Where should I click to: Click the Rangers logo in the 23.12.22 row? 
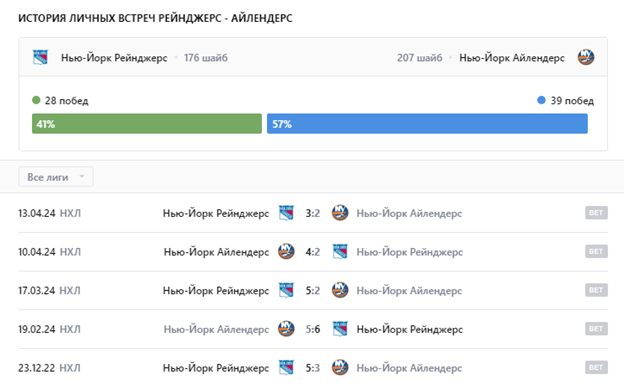coord(286,367)
